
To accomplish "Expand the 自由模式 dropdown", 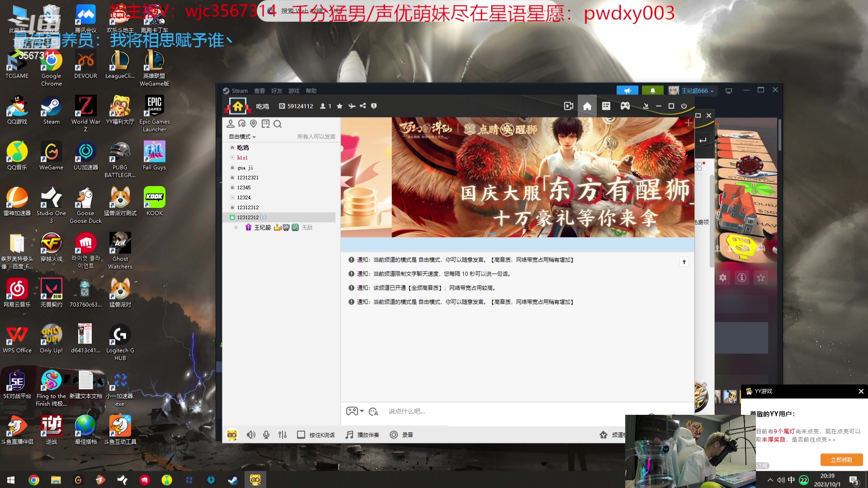I will tap(242, 137).
